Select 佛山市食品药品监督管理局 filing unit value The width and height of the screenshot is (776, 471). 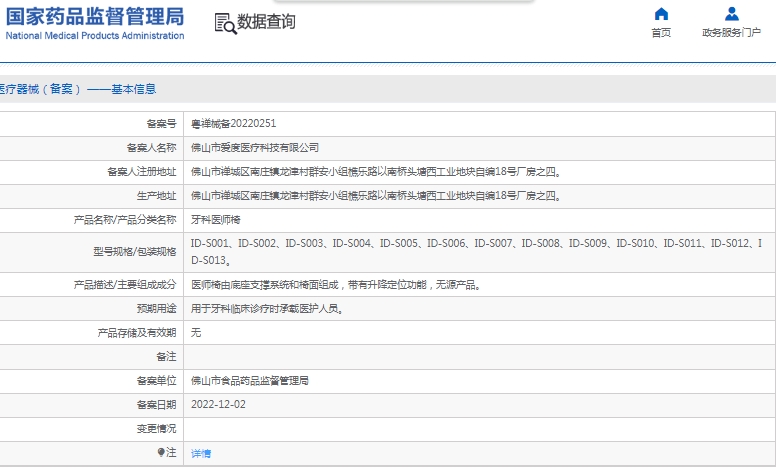coord(250,380)
